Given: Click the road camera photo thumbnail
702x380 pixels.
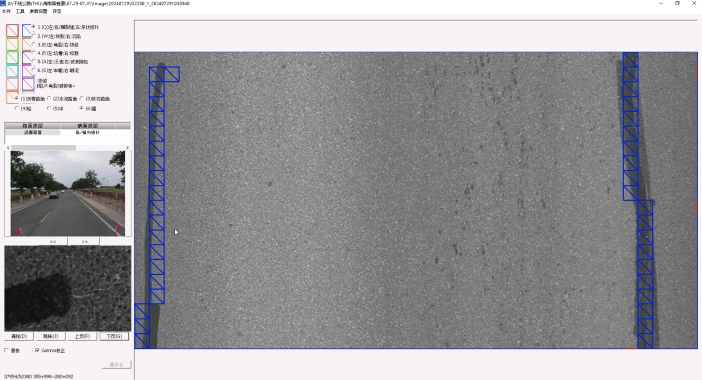Looking at the screenshot, I should pos(68,193).
